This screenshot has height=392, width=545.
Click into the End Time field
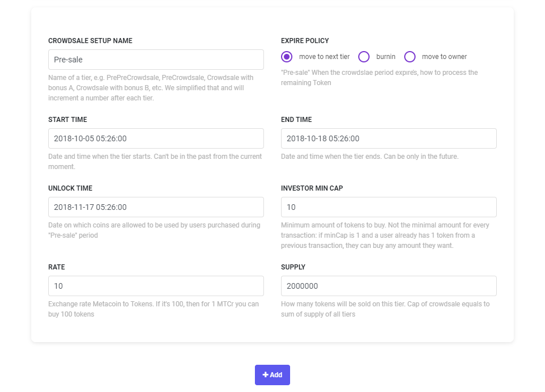point(389,138)
